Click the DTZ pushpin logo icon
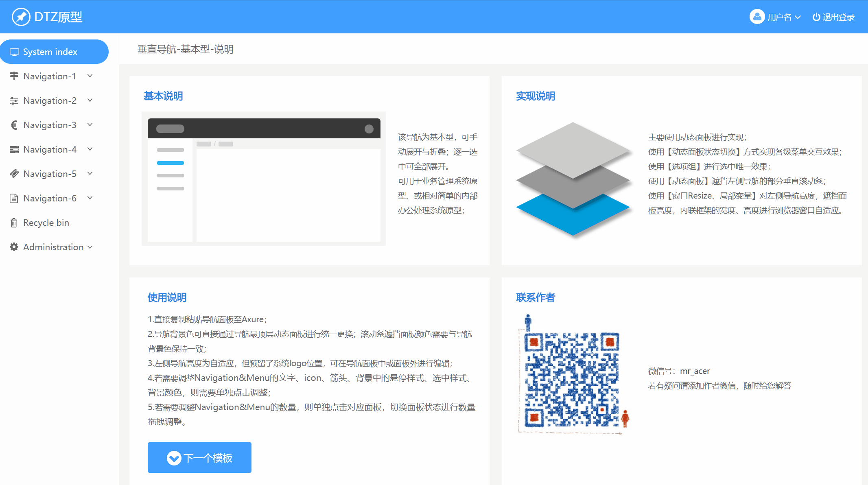The image size is (868, 485). [x=21, y=17]
